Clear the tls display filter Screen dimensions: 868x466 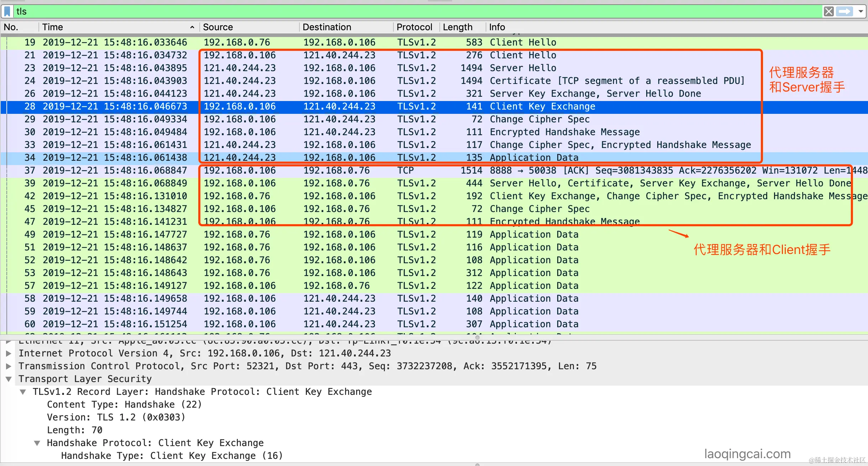pos(828,11)
